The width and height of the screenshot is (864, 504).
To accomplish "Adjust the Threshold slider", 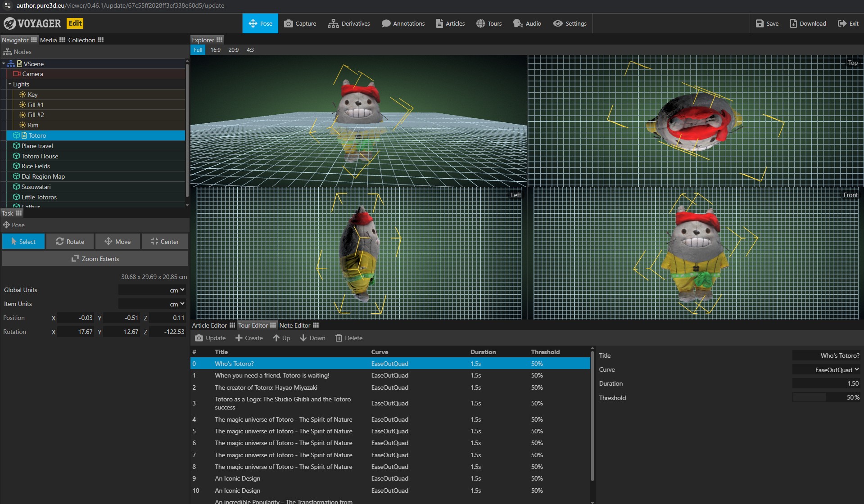I will coord(826,398).
